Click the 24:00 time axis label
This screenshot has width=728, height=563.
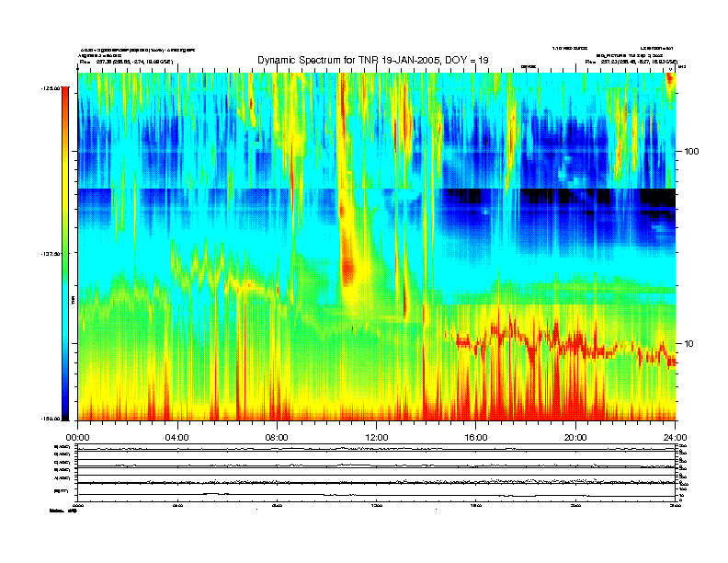[x=675, y=438]
